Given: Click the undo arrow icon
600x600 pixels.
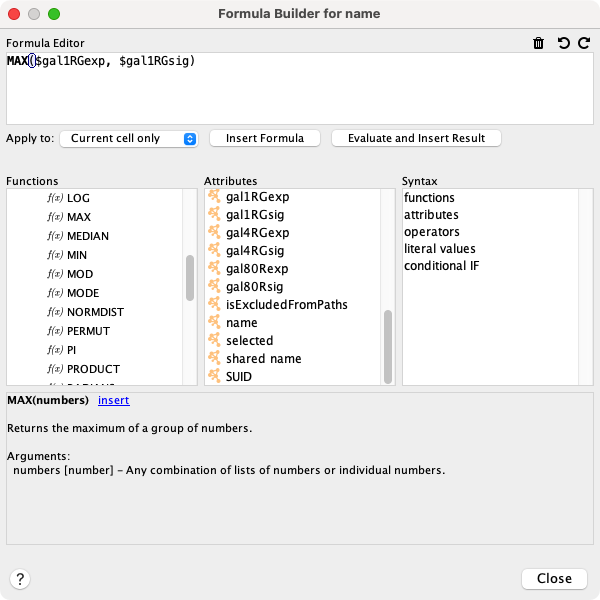Looking at the screenshot, I should (563, 44).
